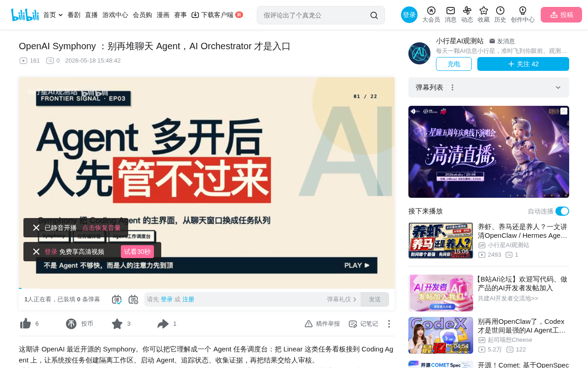Open 【B站AI论坛】 post title
Image resolution: width=588 pixels, height=368 pixels.
pyautogui.click(x=522, y=284)
